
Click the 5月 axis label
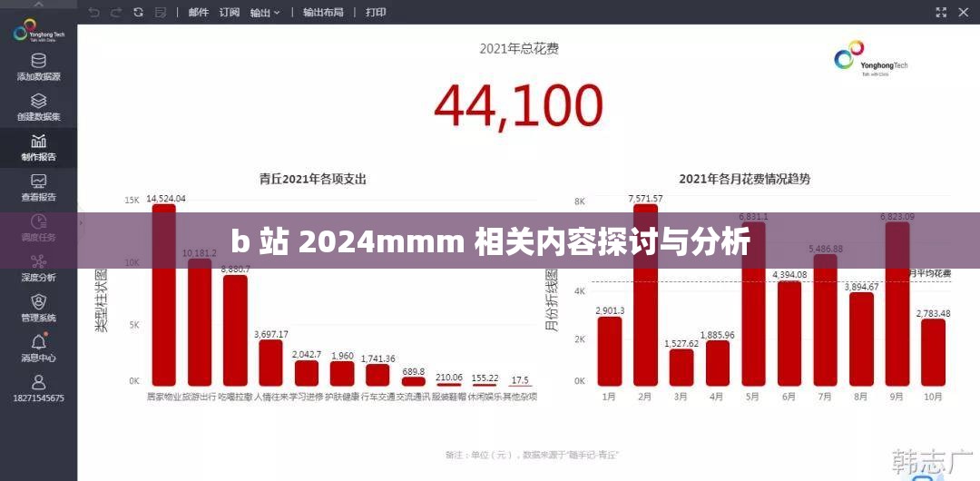point(752,397)
